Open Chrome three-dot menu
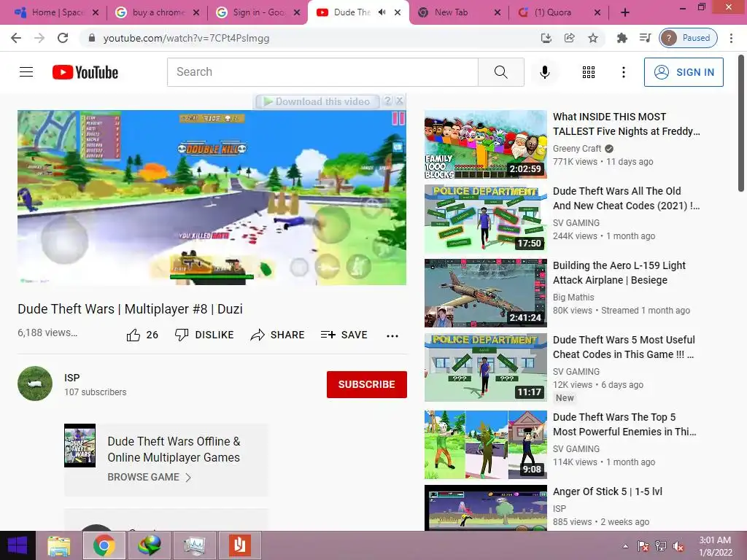 [731, 38]
